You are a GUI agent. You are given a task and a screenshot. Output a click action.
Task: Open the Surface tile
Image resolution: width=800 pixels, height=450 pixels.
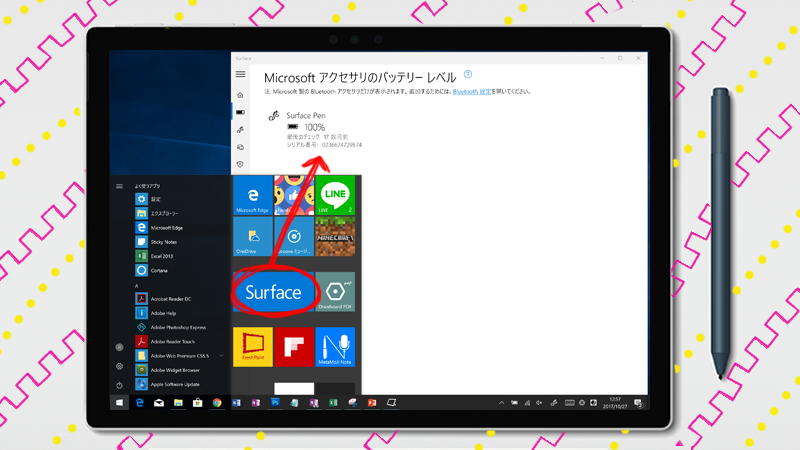[273, 292]
